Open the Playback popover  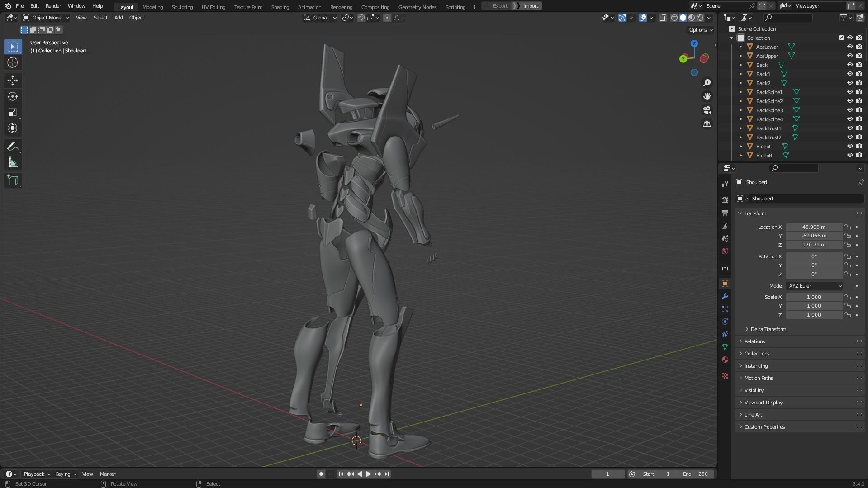click(x=37, y=474)
